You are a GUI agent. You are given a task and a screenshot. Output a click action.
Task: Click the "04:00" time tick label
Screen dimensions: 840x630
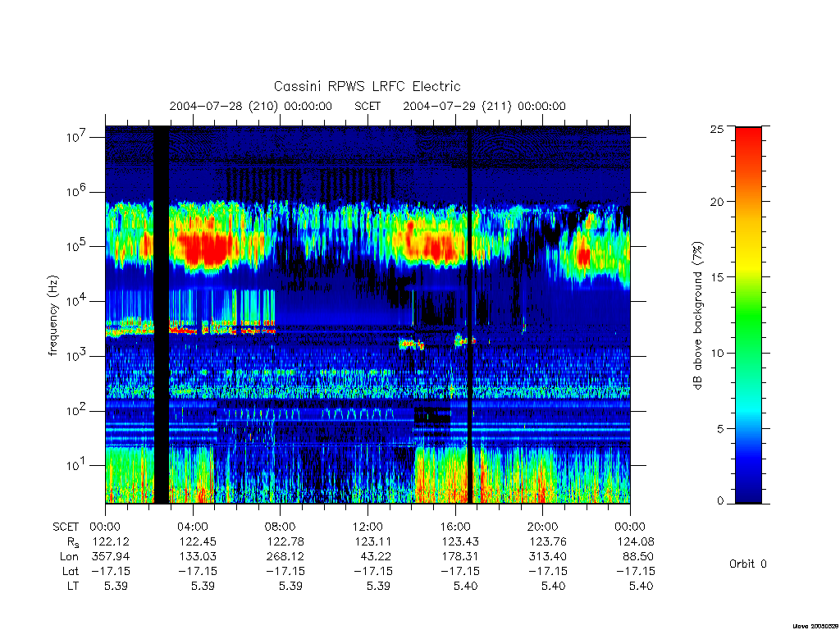pos(193,527)
